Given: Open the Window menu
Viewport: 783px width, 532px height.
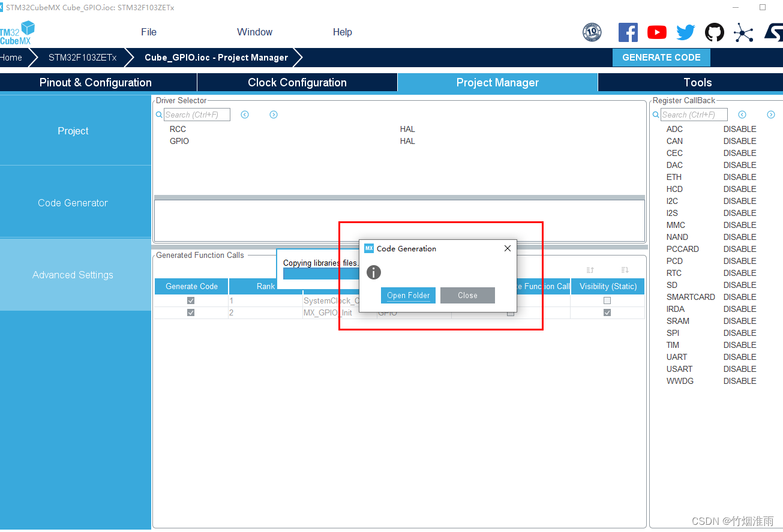Looking at the screenshot, I should [254, 32].
